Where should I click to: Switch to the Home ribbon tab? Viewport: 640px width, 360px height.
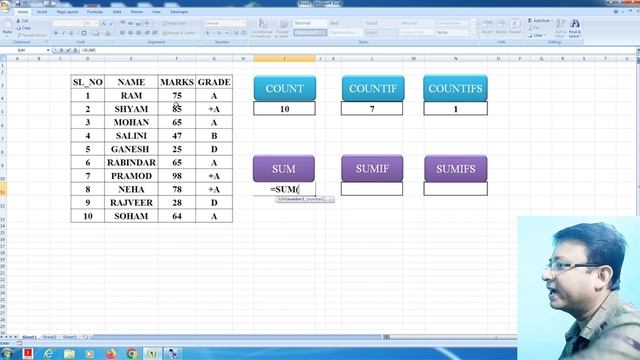pyautogui.click(x=23, y=12)
